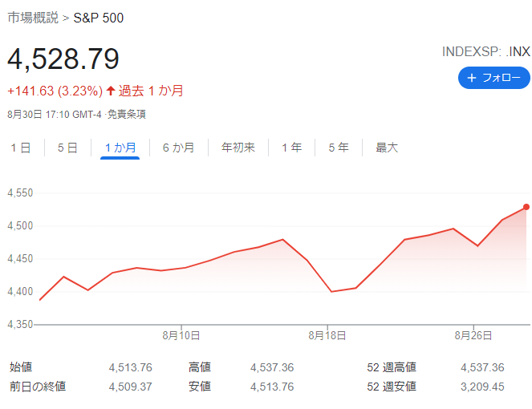532x409 pixels.
Task: Click the 前日の終値 label
Action: 38,387
